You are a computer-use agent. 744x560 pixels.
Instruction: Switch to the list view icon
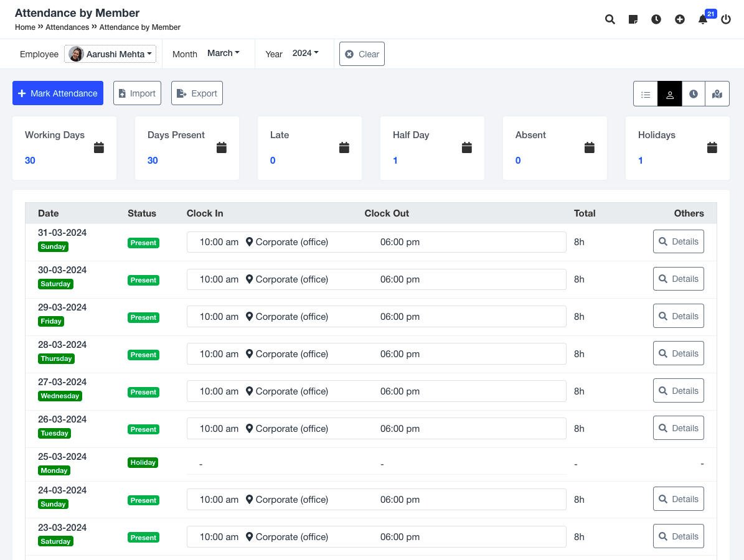(646, 94)
